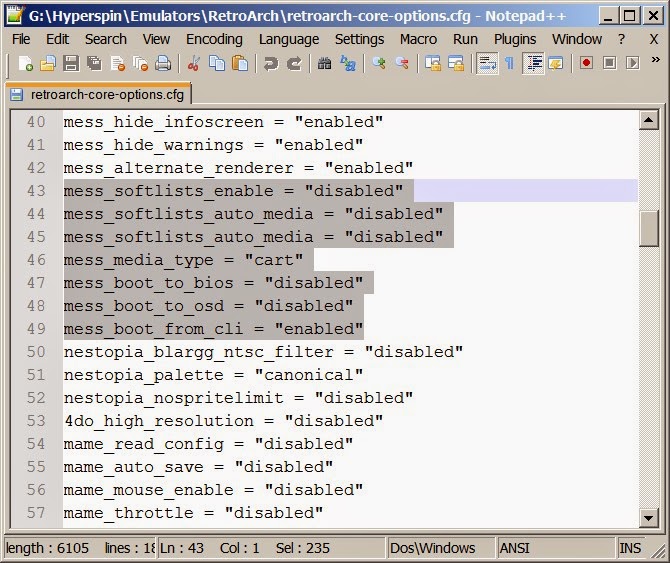Click the Save All icon

coord(94,64)
